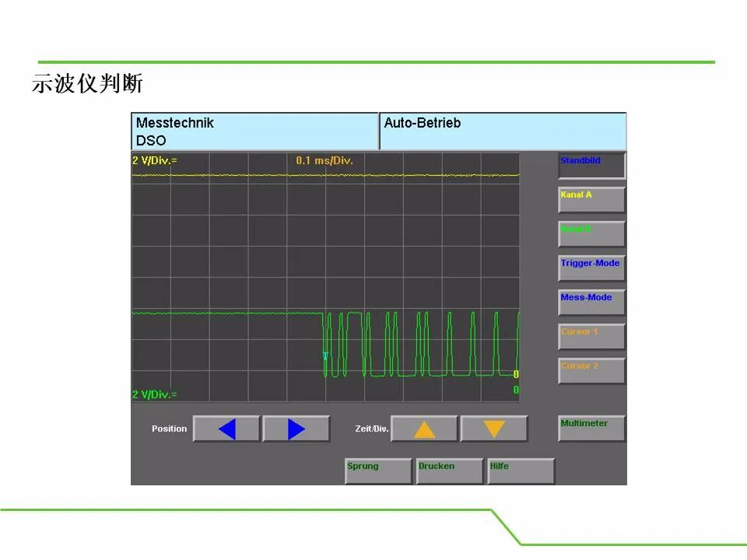Click the orange down Zeit/Div. arrow

494,429
